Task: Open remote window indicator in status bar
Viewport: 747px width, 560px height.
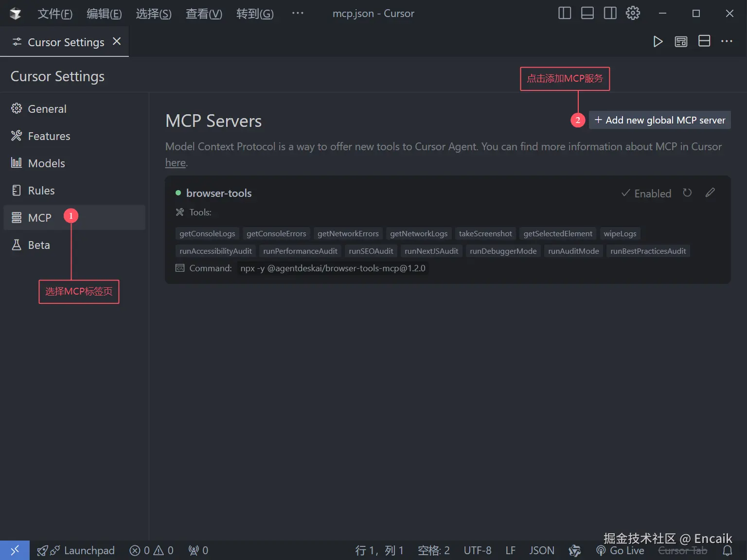Action: (15, 550)
